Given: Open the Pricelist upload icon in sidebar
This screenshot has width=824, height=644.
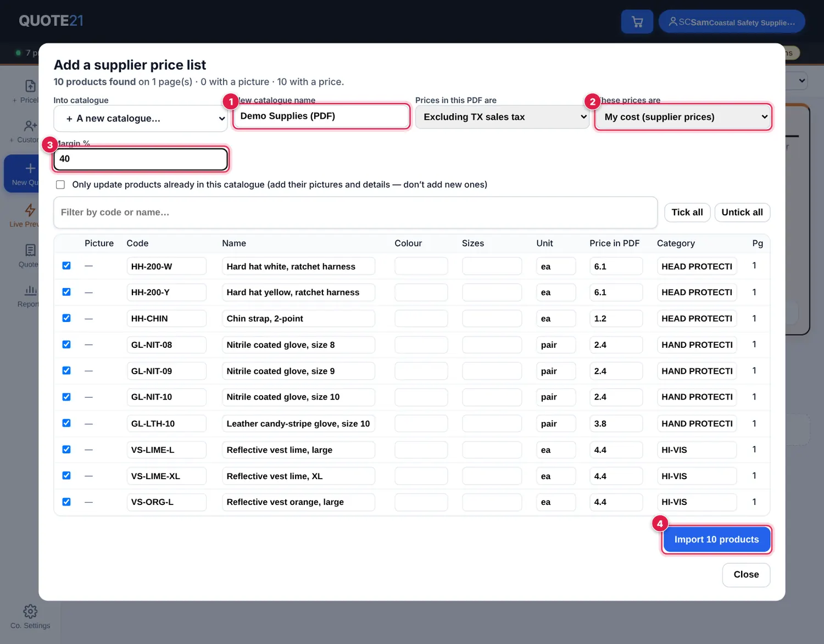Looking at the screenshot, I should point(31,86).
